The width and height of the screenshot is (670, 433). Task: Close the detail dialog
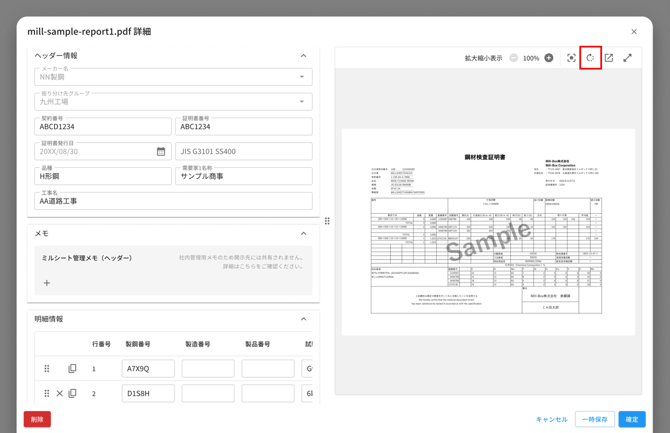point(634,32)
